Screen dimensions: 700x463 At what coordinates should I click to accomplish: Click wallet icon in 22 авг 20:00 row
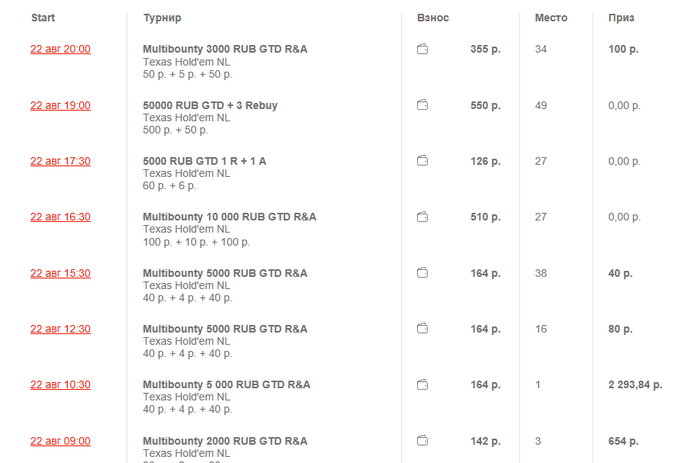pos(423,49)
